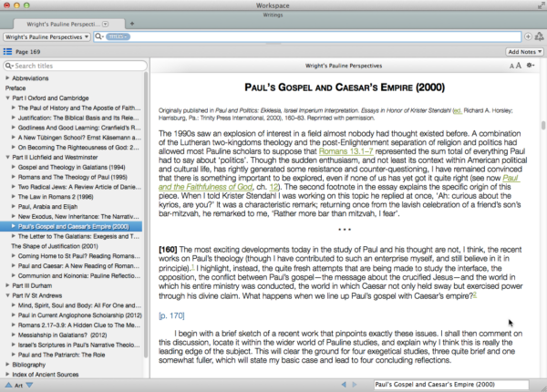Click the recycle-style icon at top right

click(540, 36)
